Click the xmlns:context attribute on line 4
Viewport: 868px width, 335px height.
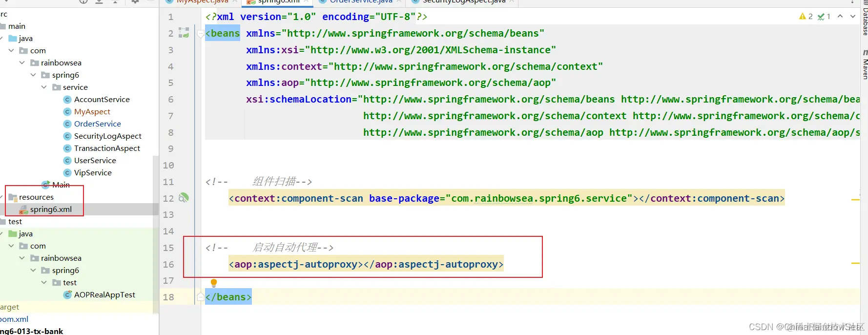coord(424,66)
